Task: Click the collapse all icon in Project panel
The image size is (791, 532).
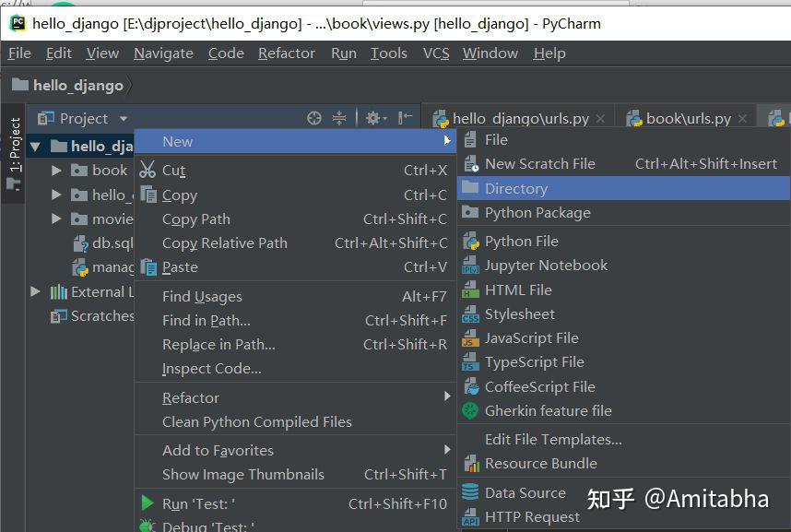Action: click(339, 118)
